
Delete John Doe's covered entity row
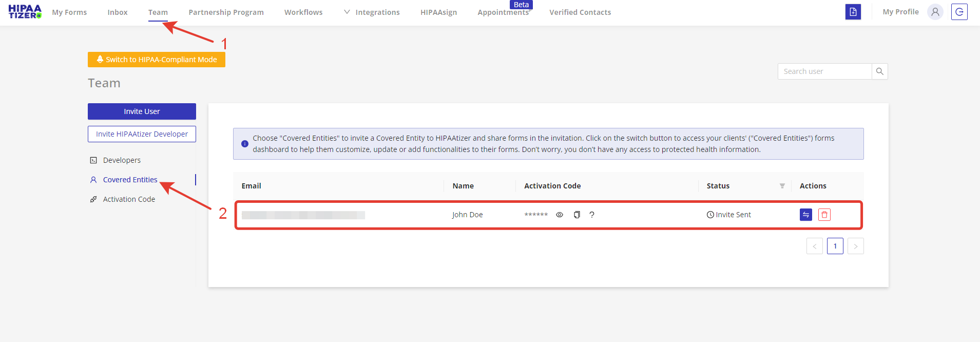click(824, 215)
